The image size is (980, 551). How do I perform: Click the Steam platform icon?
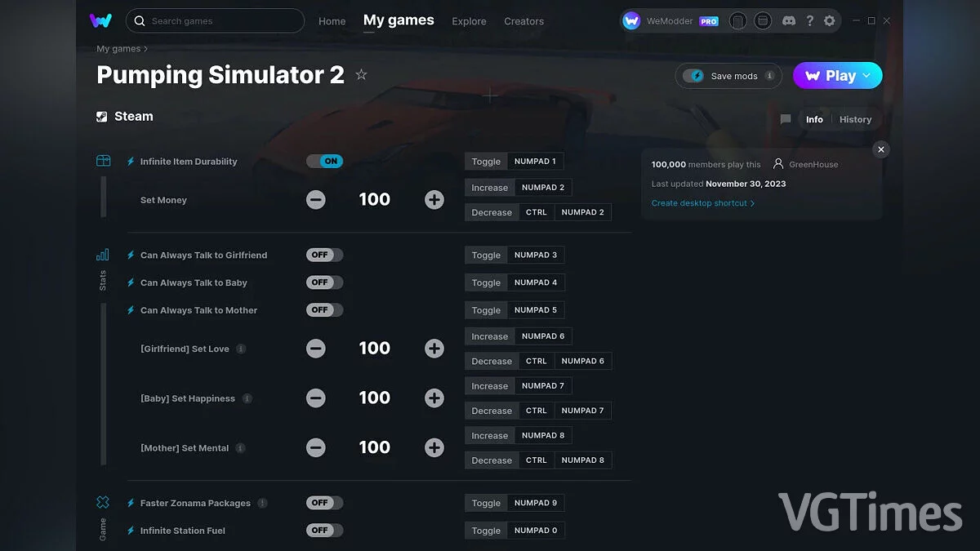tap(101, 116)
